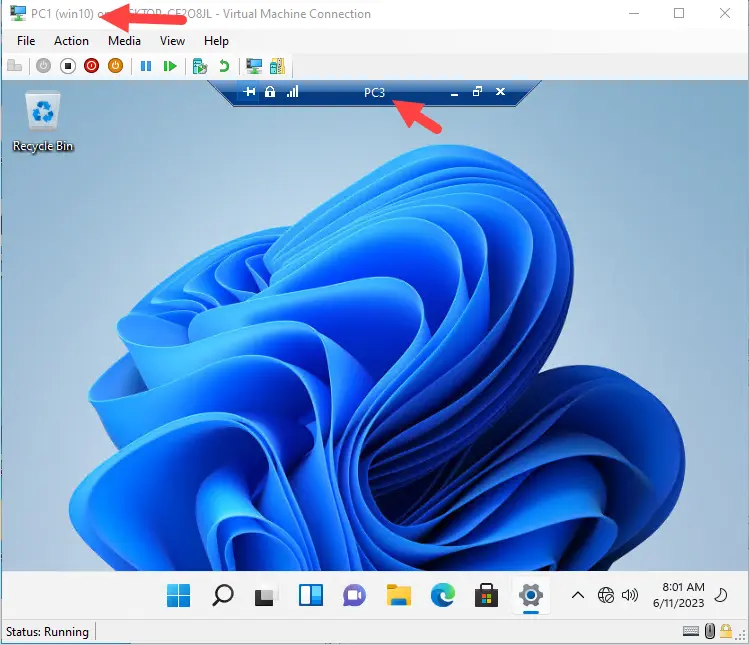Screen dimensions: 750x645
Task: Select the Recycle Bin desktop icon
Action: pyautogui.click(x=43, y=122)
